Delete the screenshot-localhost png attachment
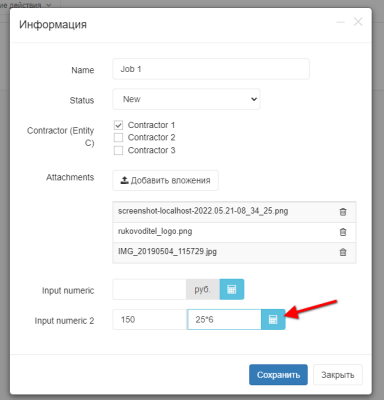This screenshot has height=400, width=384. pos(343,212)
